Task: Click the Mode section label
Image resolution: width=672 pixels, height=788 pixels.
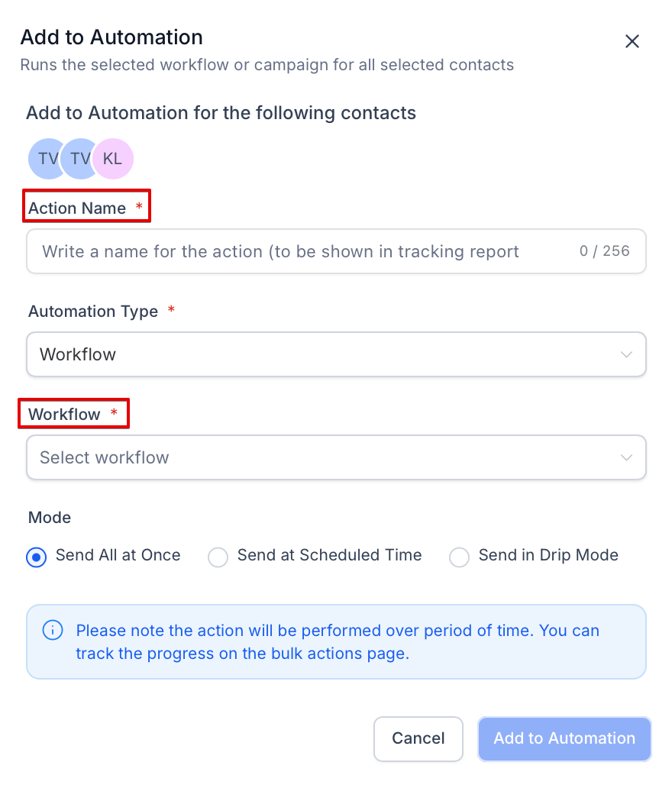Action: tap(50, 518)
